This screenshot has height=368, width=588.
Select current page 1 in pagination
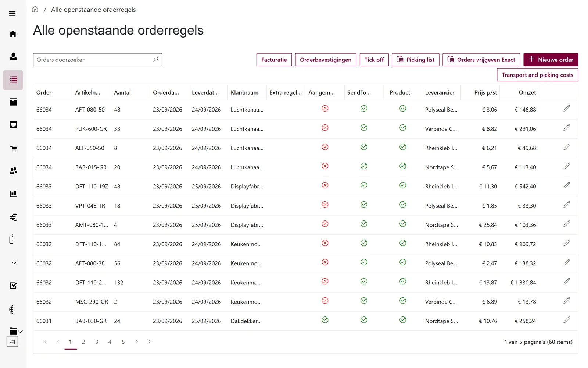click(71, 342)
